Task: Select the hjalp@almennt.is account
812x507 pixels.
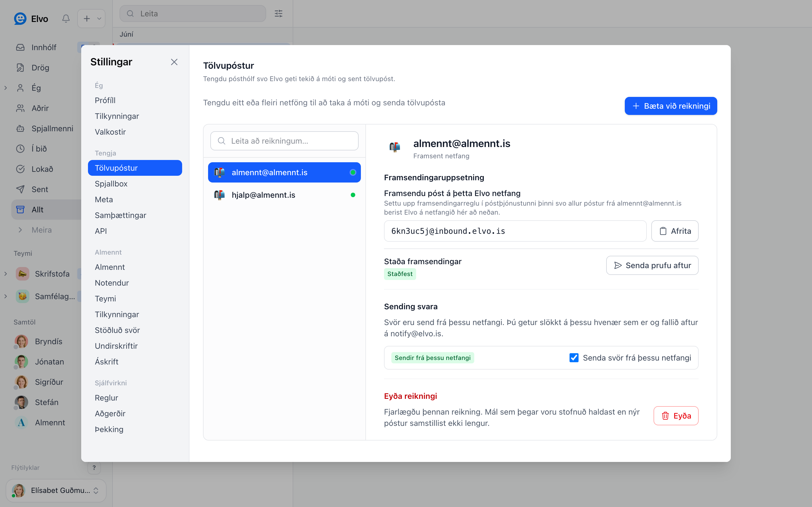Action: pyautogui.click(x=284, y=195)
